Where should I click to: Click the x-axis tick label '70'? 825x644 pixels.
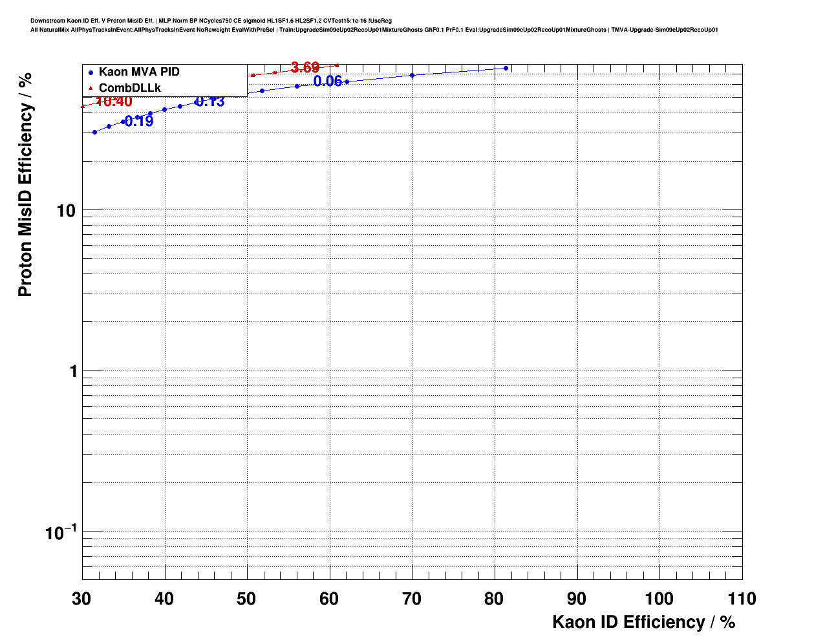point(412,599)
